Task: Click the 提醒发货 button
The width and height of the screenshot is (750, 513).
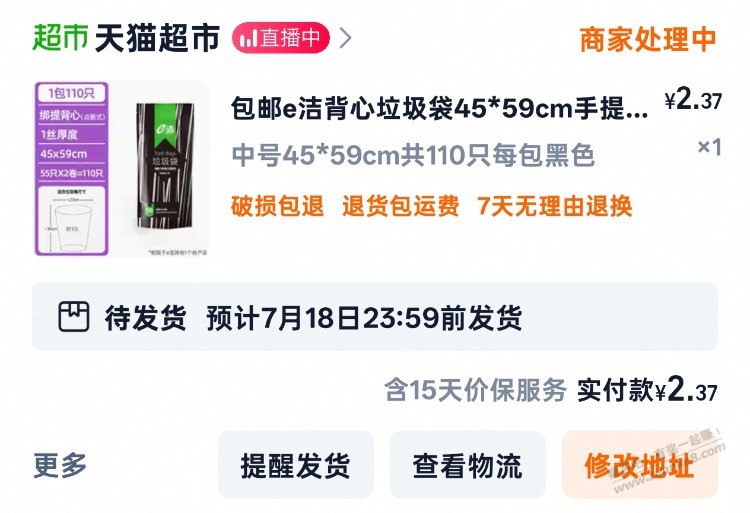Action: click(x=296, y=465)
